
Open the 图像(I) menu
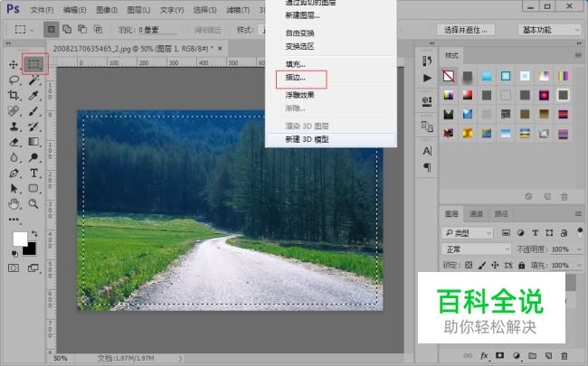pyautogui.click(x=107, y=10)
